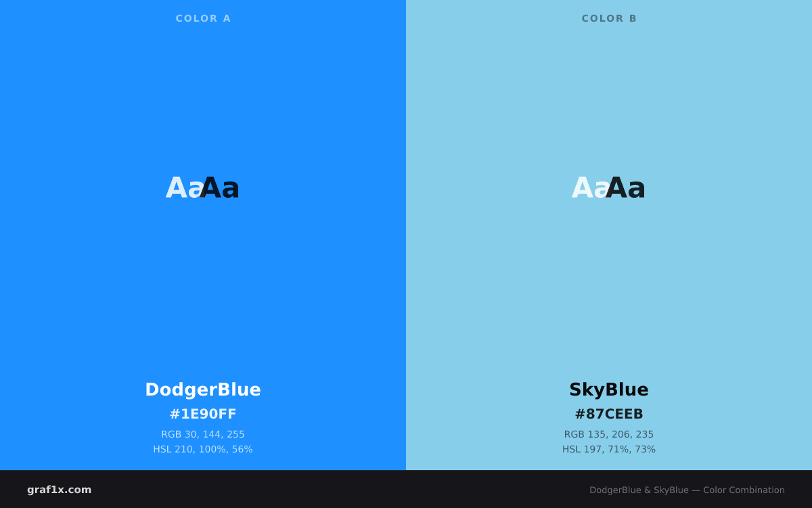Click the HSL 197, 71%, 73% value

[x=609, y=449]
